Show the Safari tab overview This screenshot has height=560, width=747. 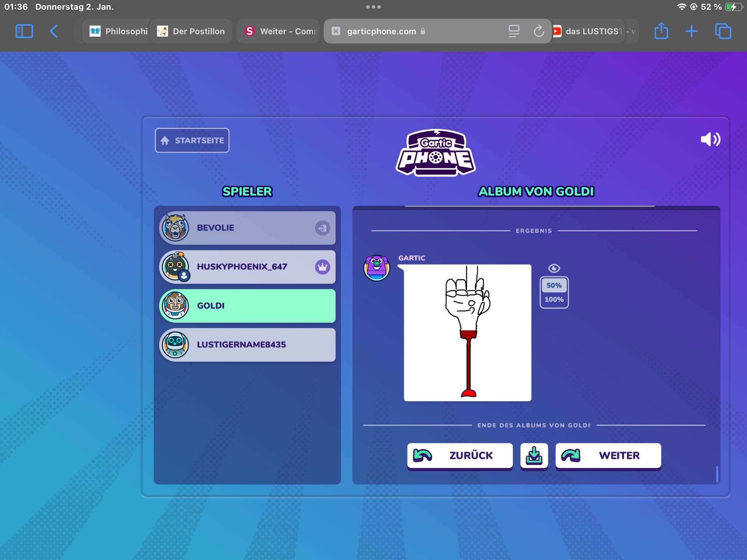[723, 31]
